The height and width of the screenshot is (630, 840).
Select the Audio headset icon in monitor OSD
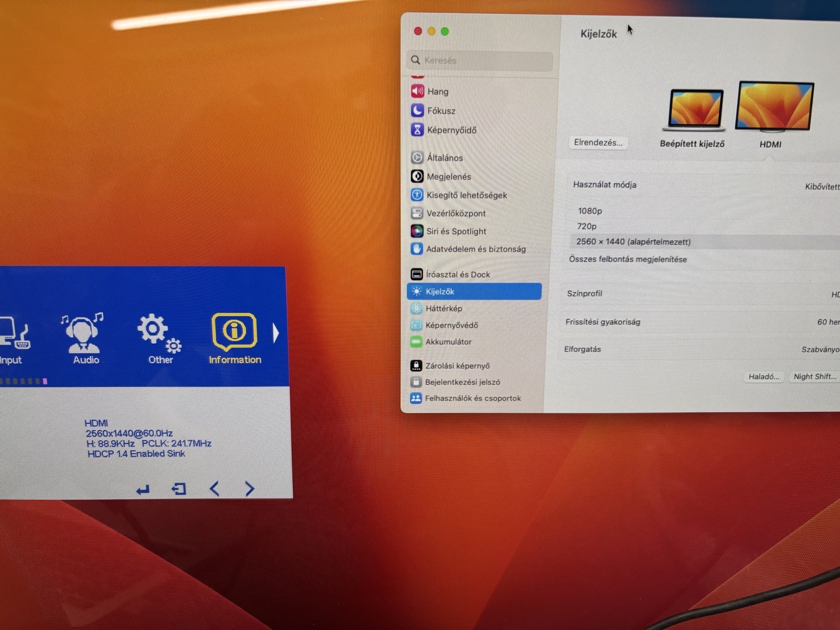[83, 333]
